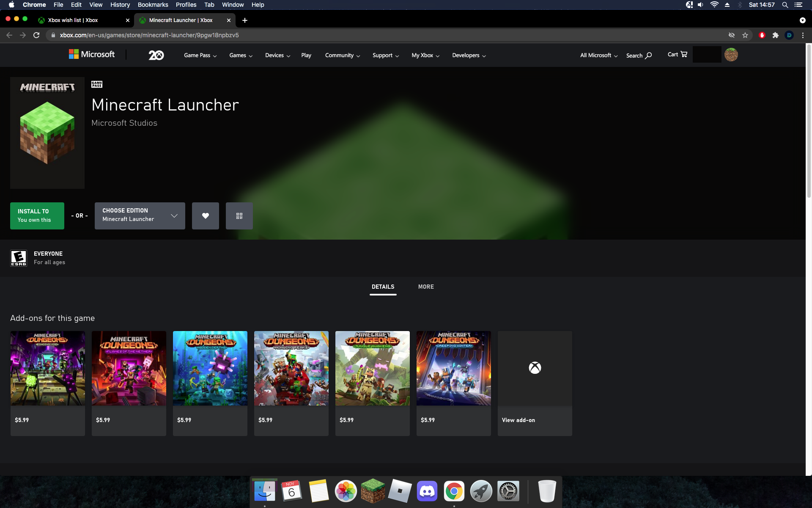812x508 pixels.
Task: Click the Microsoft logo
Action: tap(92, 54)
